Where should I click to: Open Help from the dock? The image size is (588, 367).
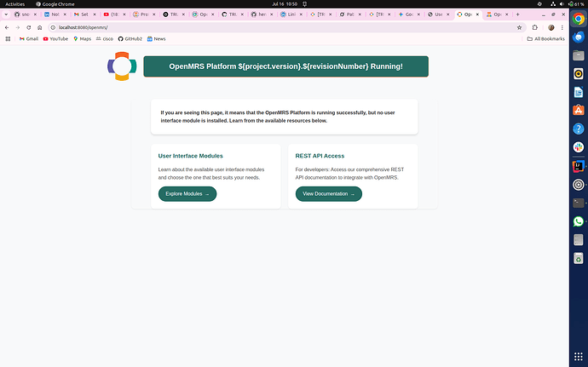pyautogui.click(x=579, y=129)
